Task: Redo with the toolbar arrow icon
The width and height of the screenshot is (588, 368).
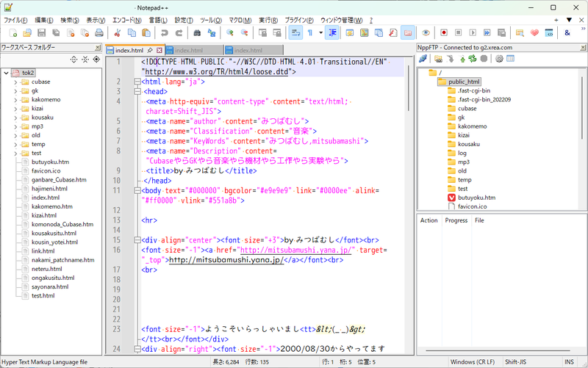Action: [x=179, y=33]
